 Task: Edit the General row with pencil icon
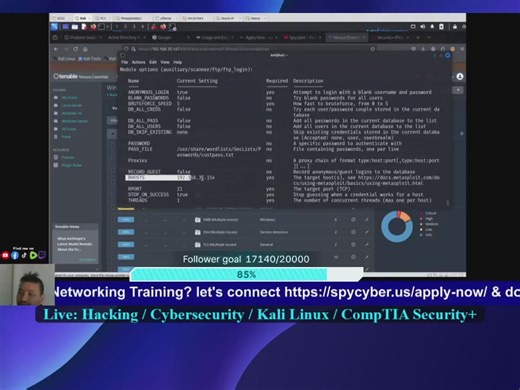(367, 244)
